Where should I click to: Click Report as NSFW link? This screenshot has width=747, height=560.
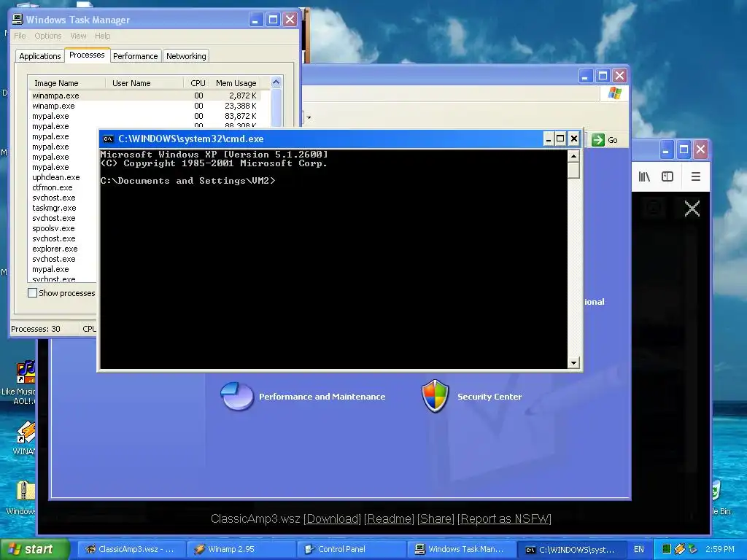click(x=504, y=518)
